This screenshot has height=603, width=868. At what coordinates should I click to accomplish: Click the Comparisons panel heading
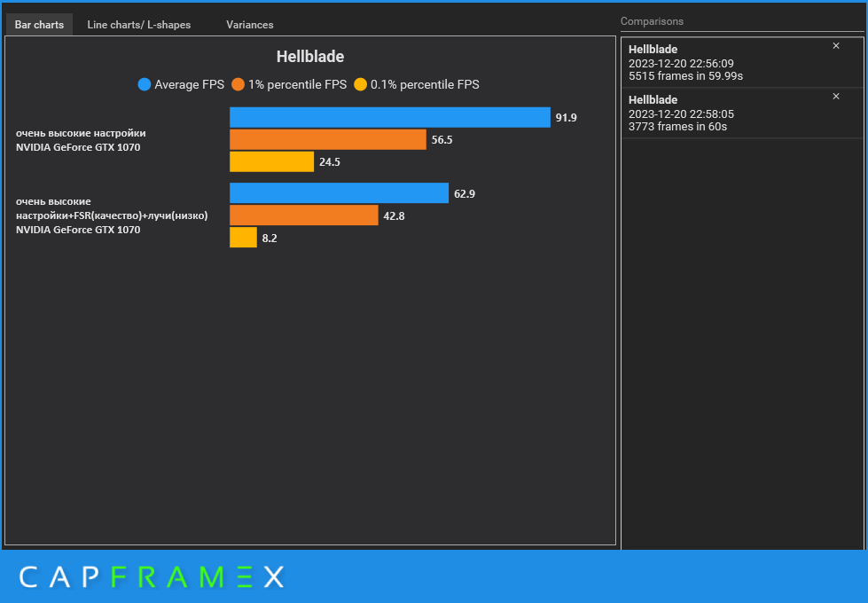[x=652, y=21]
